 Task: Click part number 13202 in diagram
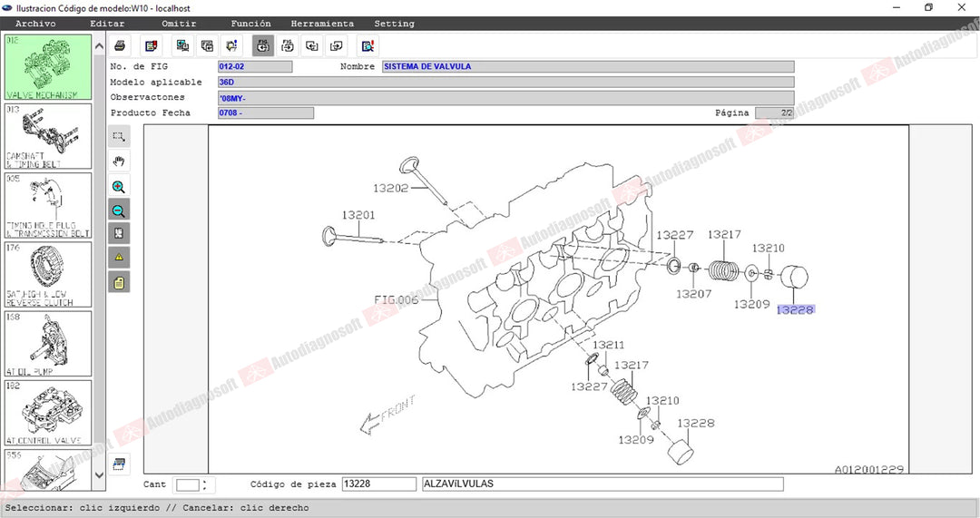tap(390, 188)
